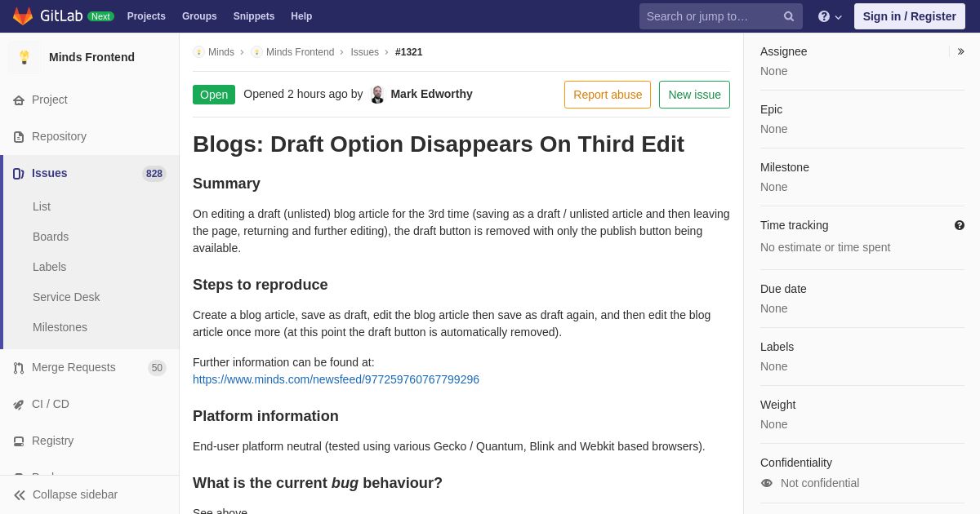Click the Summary heading
The height and width of the screenshot is (514, 980).
(226, 184)
